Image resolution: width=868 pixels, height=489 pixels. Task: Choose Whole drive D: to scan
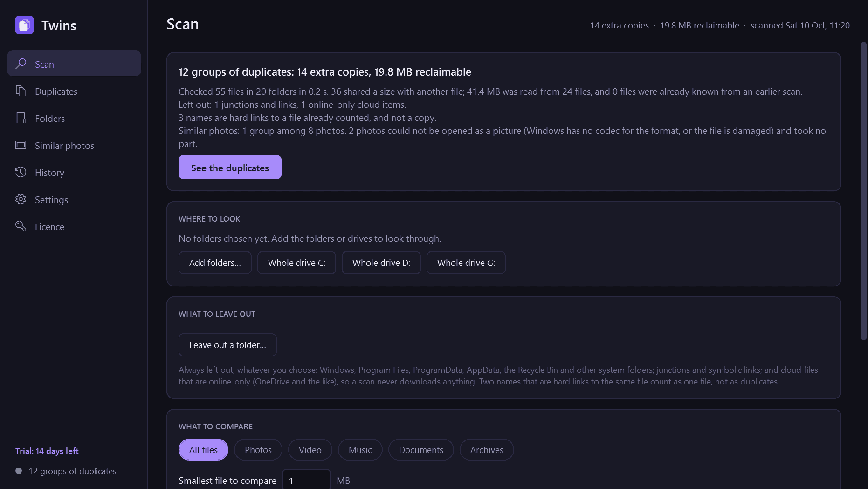click(381, 263)
